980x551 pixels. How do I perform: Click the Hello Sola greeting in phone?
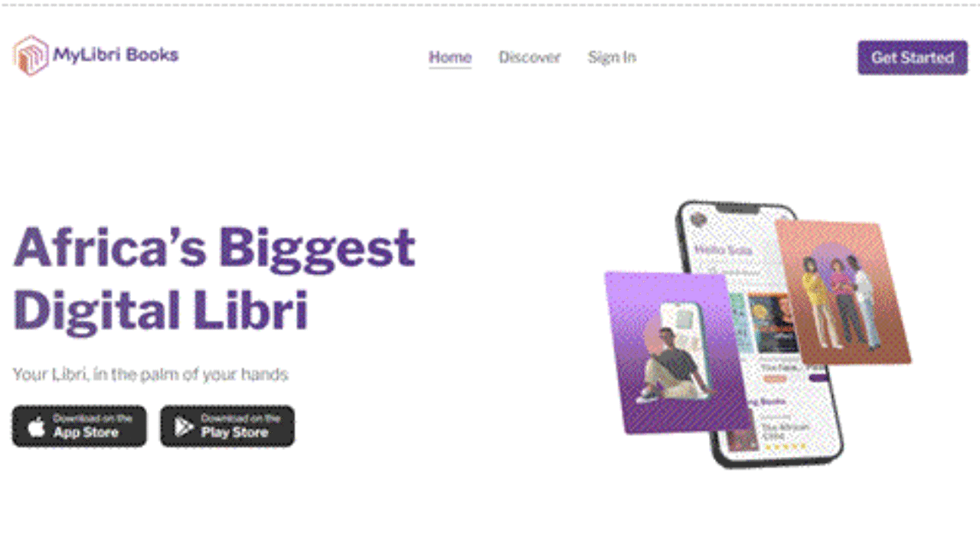tap(724, 250)
